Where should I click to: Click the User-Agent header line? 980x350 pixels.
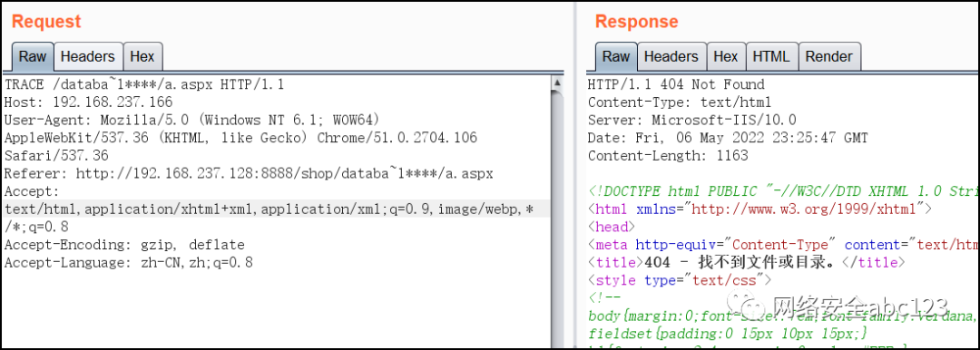pyautogui.click(x=191, y=120)
